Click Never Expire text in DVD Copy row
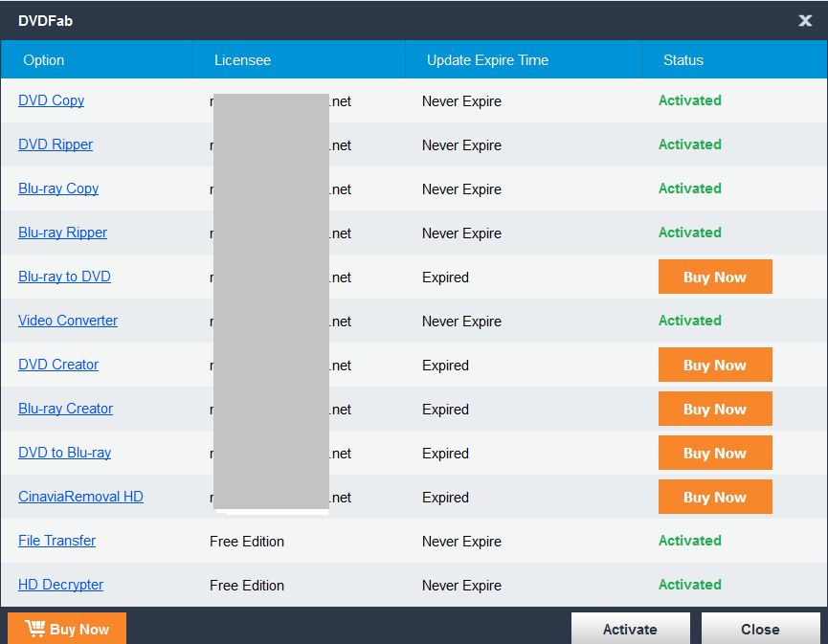This screenshot has width=828, height=644. point(461,101)
